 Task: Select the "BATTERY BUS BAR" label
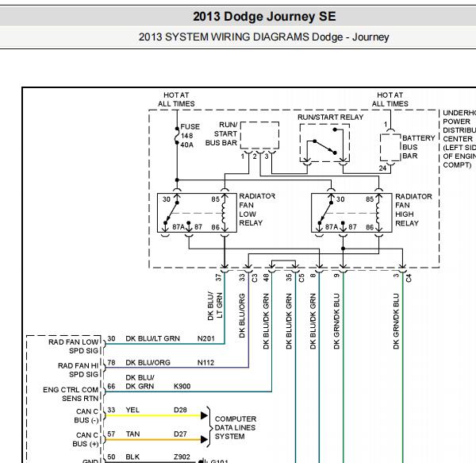pyautogui.click(x=419, y=147)
